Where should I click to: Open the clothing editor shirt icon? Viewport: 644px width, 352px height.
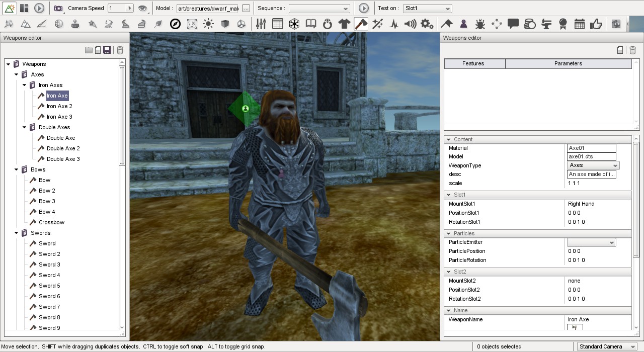coord(344,24)
